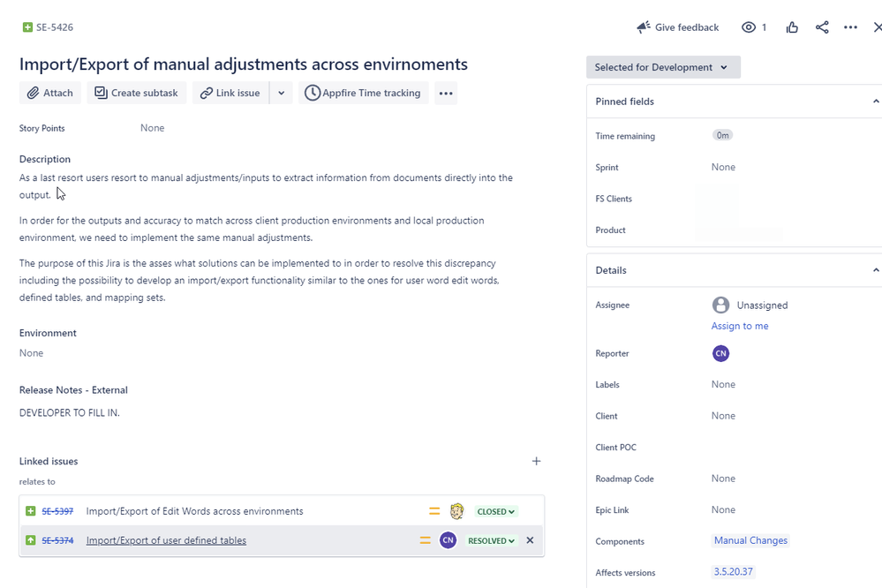Click the green story issue type icon beside SE-5426
This screenshot has width=882, height=588.
tap(27, 27)
